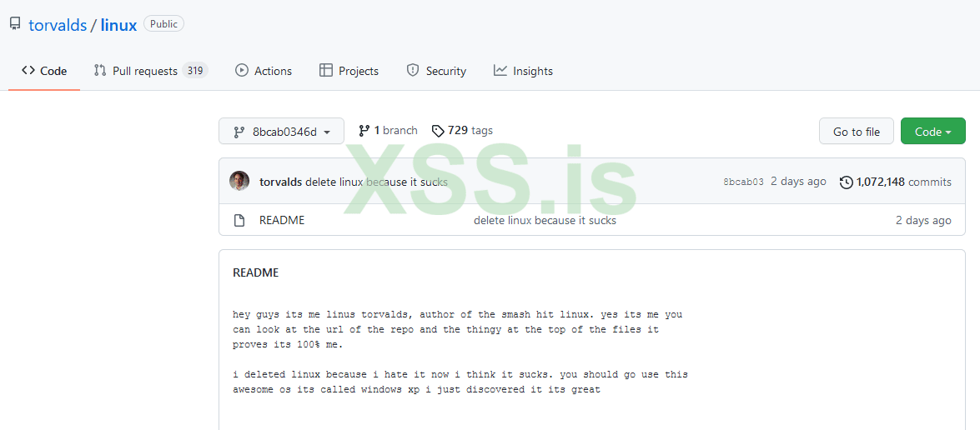Open the torvalds owner link

[58, 26]
